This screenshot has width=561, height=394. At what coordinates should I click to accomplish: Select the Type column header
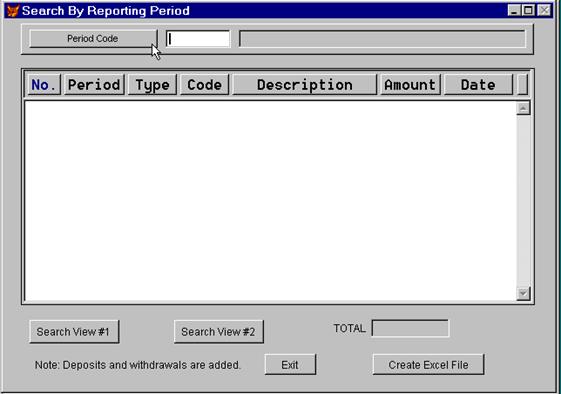pos(152,85)
